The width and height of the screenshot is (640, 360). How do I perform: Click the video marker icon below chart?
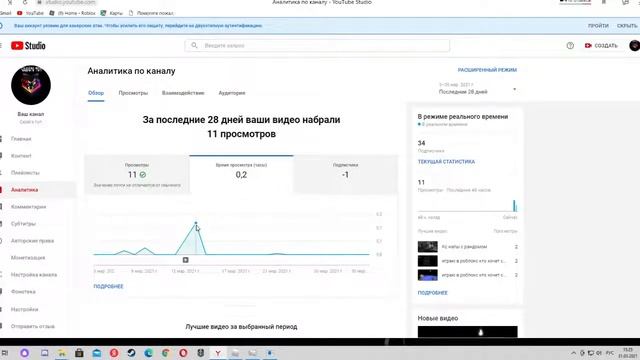[185, 260]
